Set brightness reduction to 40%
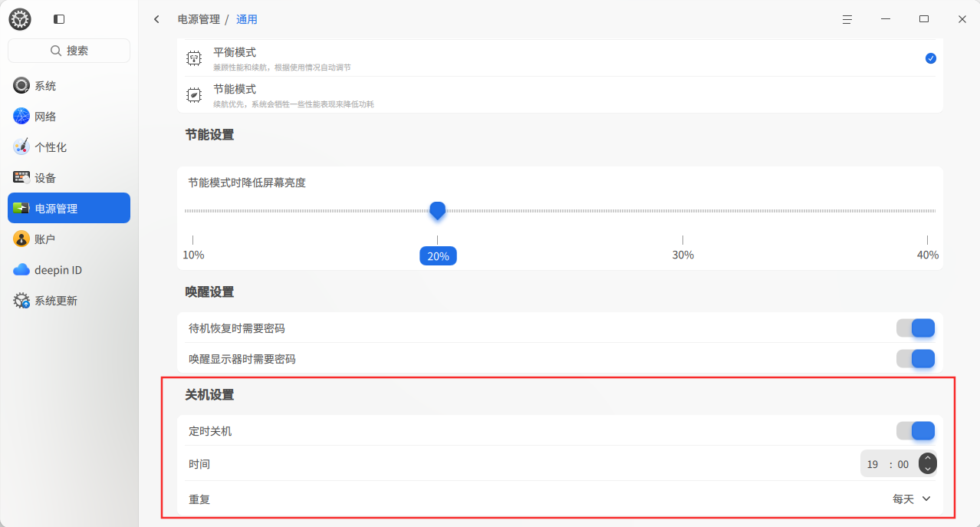Screen dimensions: 980x527 tap(928, 255)
